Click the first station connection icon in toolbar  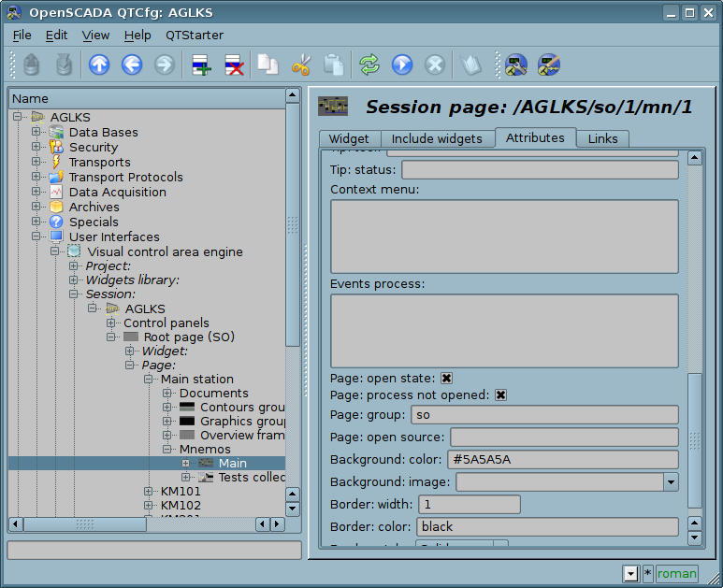[516, 65]
